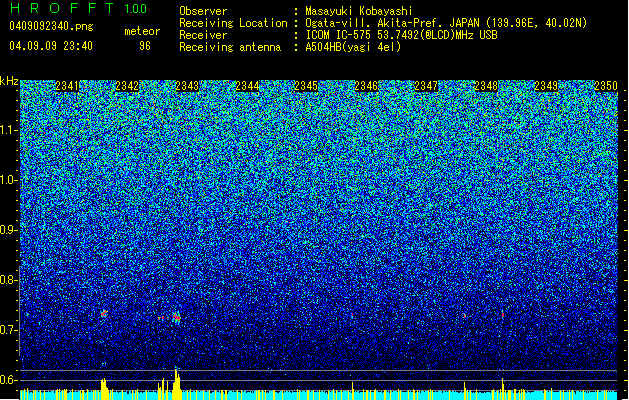Click the 2343 time marker
629x400 pixels.
(187, 86)
